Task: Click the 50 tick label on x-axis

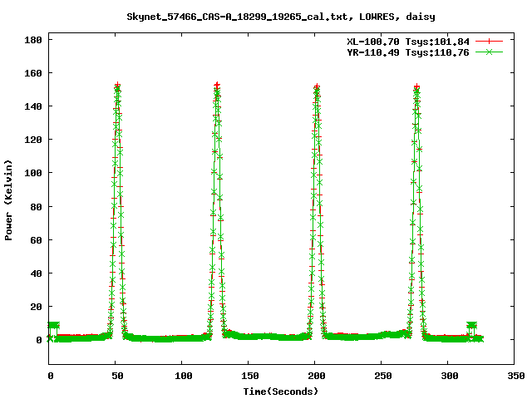Action: pyautogui.click(x=116, y=376)
